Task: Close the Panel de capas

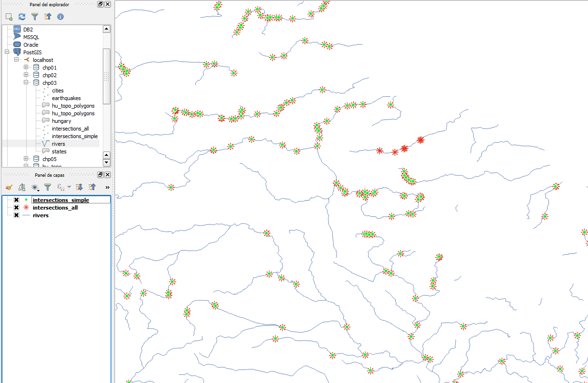Action: click(108, 175)
